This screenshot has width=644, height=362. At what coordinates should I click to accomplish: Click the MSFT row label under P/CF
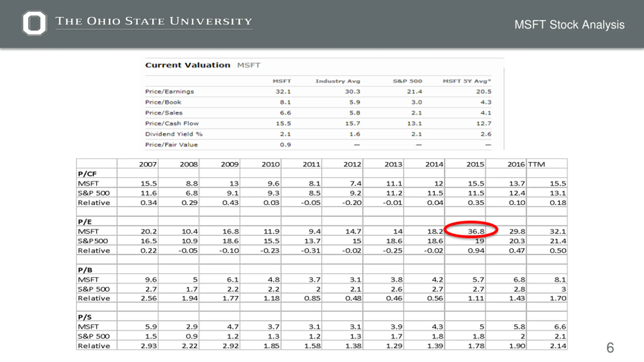click(88, 184)
